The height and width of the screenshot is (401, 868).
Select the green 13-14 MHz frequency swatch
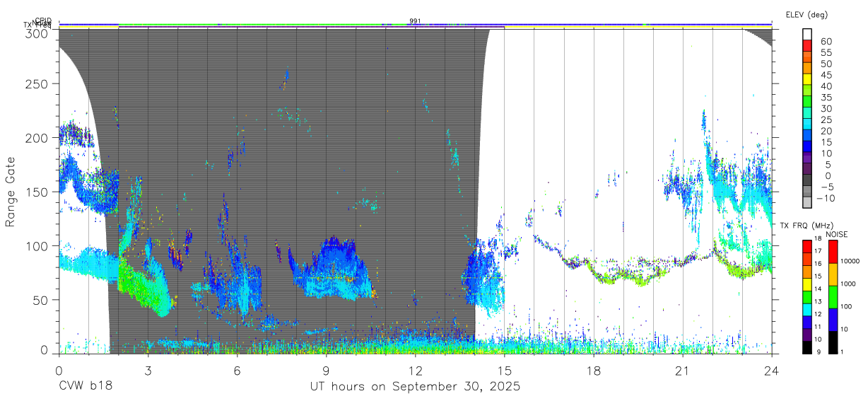point(808,296)
